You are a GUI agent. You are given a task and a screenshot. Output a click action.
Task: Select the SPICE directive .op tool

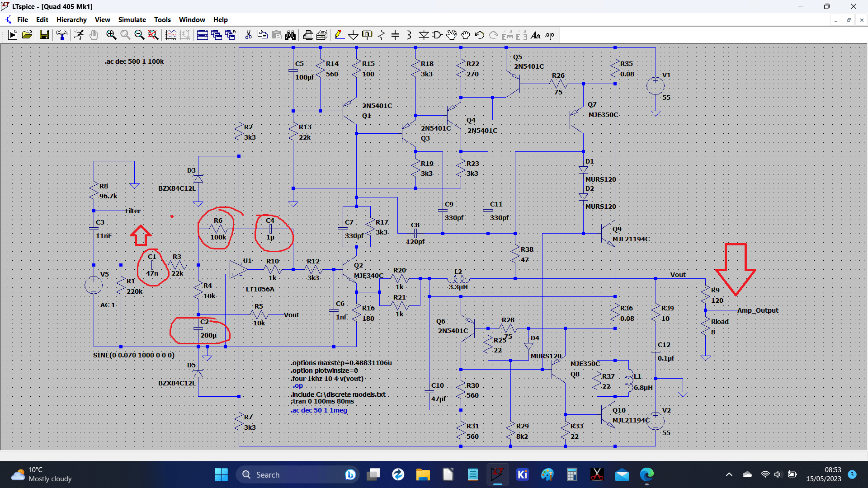coord(550,35)
